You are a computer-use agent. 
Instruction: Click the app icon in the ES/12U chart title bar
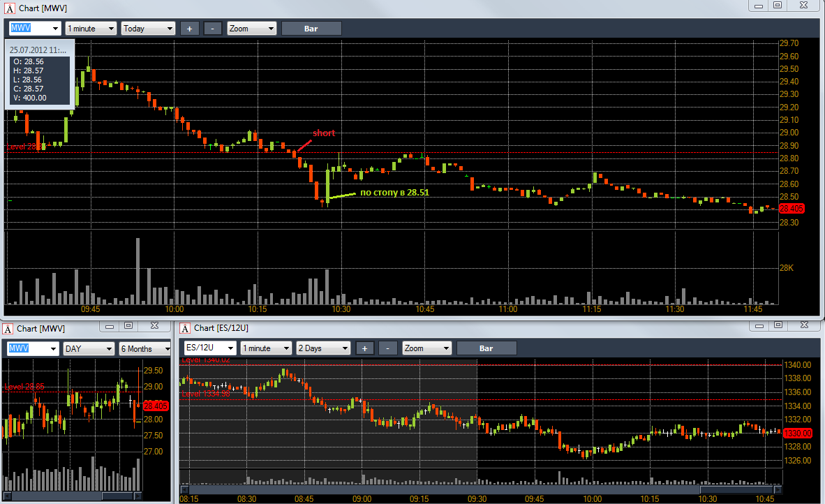tap(185, 328)
